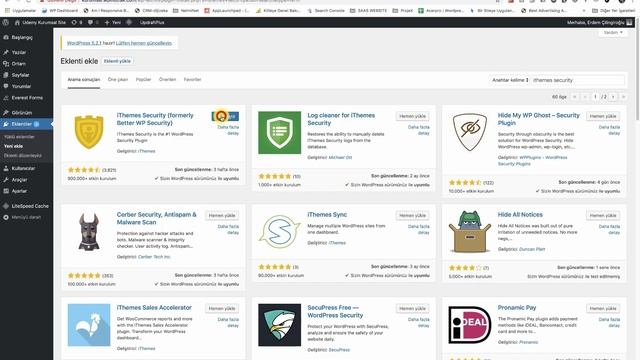This screenshot has width=640, height=360.
Task: Open Ortam media menu
Action: [x=18, y=64]
